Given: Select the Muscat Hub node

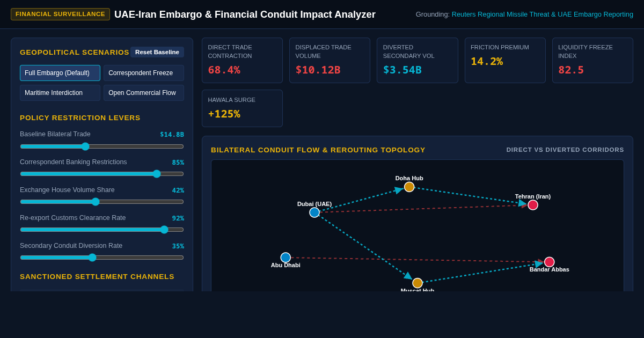Looking at the screenshot, I should [x=418, y=283].
